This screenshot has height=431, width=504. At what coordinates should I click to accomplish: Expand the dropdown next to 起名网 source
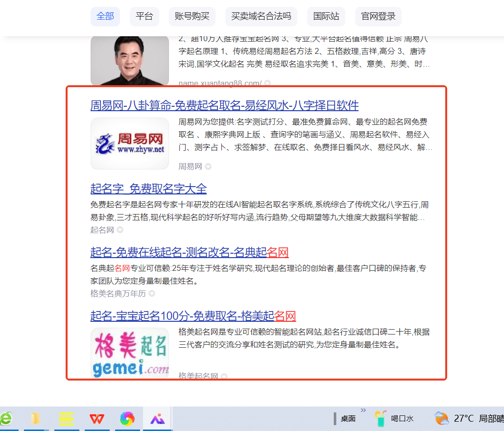tap(120, 230)
